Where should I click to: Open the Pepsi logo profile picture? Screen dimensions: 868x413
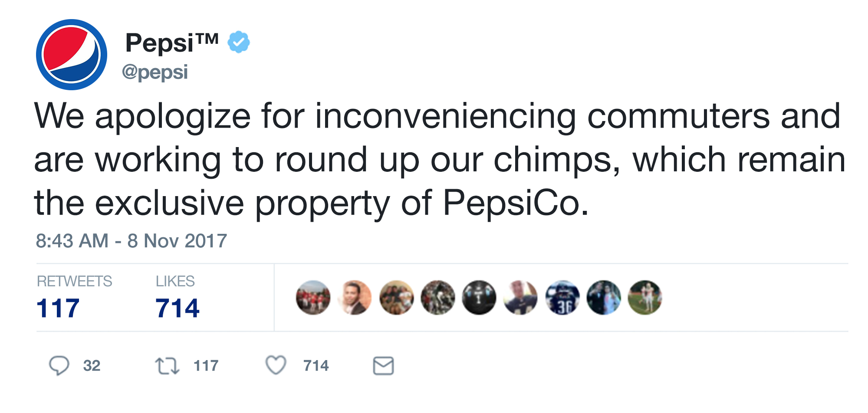[x=72, y=55]
